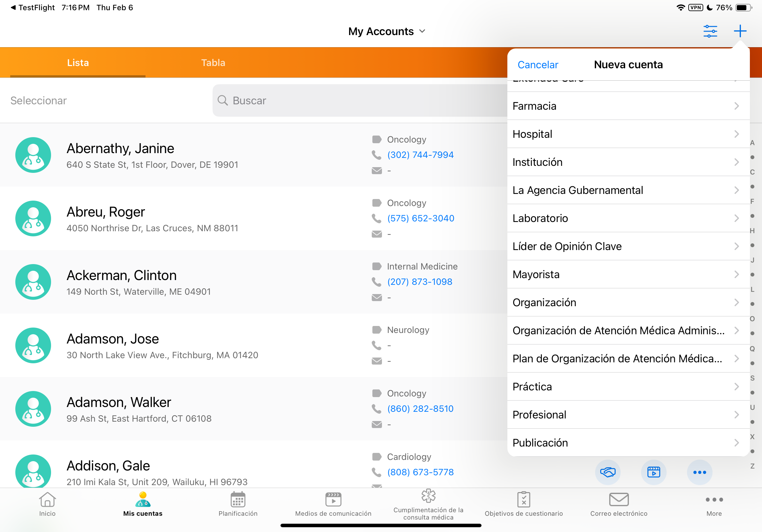Tap Cancelar in Nueva cuenta popup
This screenshot has height=532, width=762.
[x=538, y=65]
